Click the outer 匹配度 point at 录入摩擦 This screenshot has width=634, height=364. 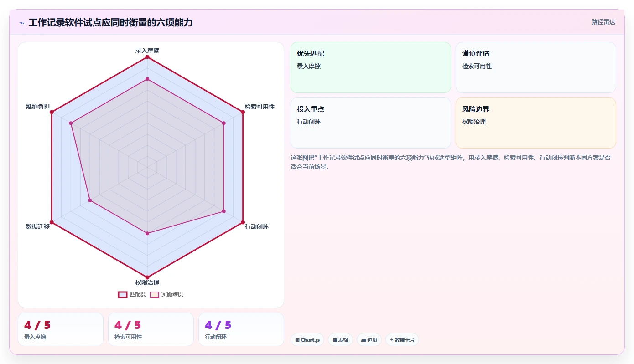[147, 57]
